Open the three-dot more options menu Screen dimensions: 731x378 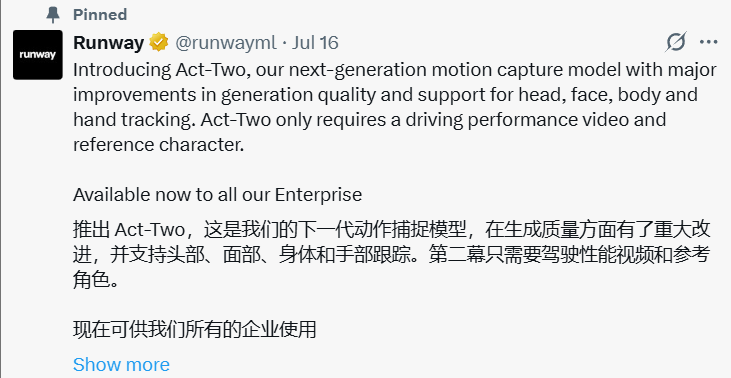(709, 42)
